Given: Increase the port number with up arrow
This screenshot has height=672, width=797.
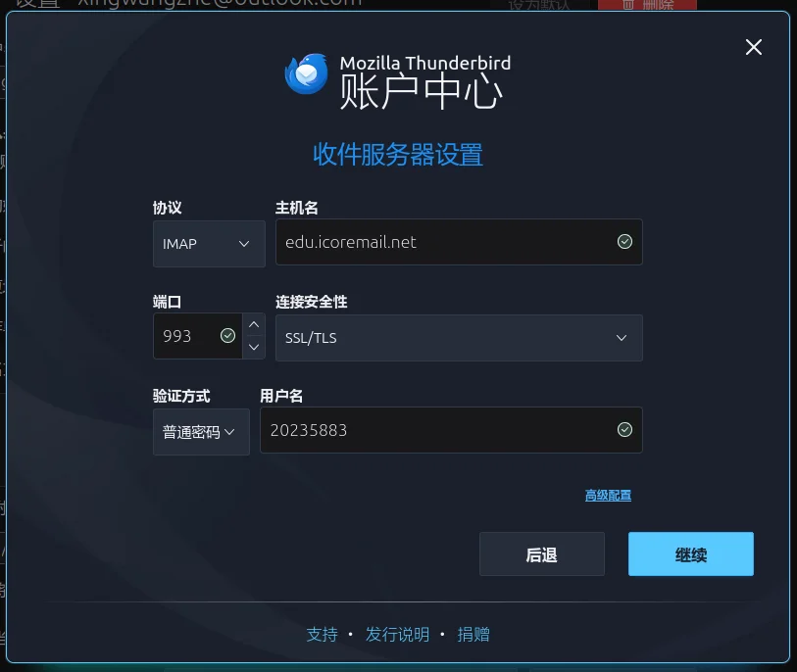Looking at the screenshot, I should (x=254, y=324).
